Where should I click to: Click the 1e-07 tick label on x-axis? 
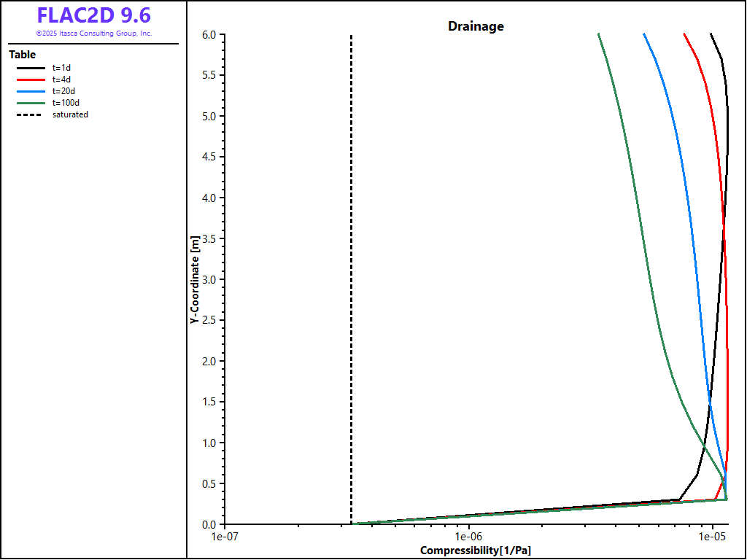[225, 537]
